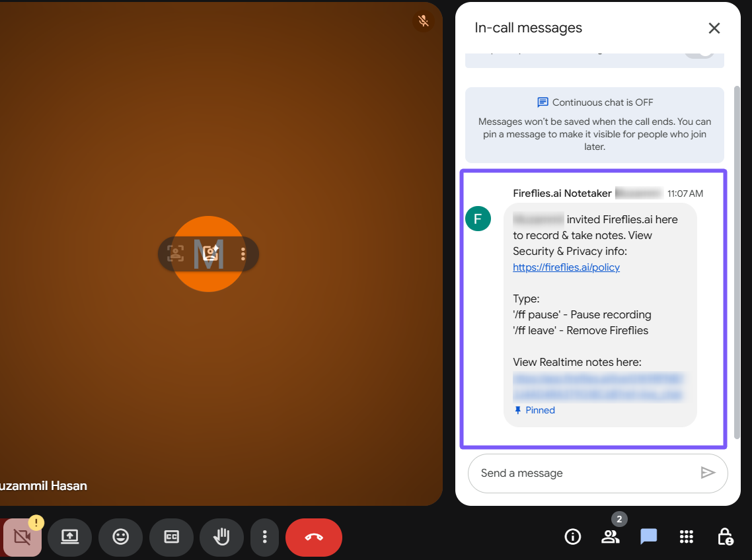
Task: Open more options next to the raise hand button
Action: tap(265, 537)
